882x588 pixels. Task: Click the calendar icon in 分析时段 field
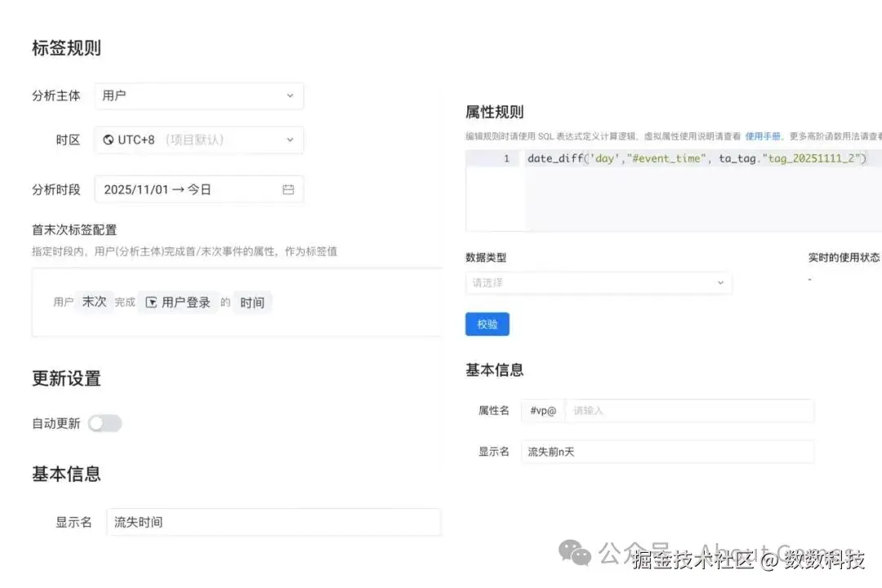(x=287, y=189)
